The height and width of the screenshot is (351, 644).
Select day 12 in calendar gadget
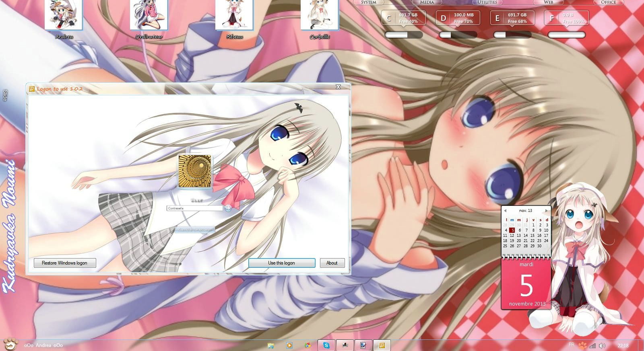point(512,236)
